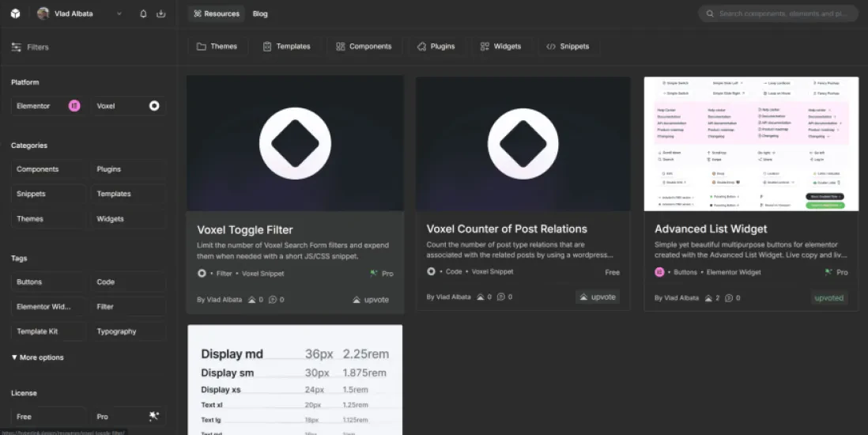Select the Components category filter
868x435 pixels.
48,169
